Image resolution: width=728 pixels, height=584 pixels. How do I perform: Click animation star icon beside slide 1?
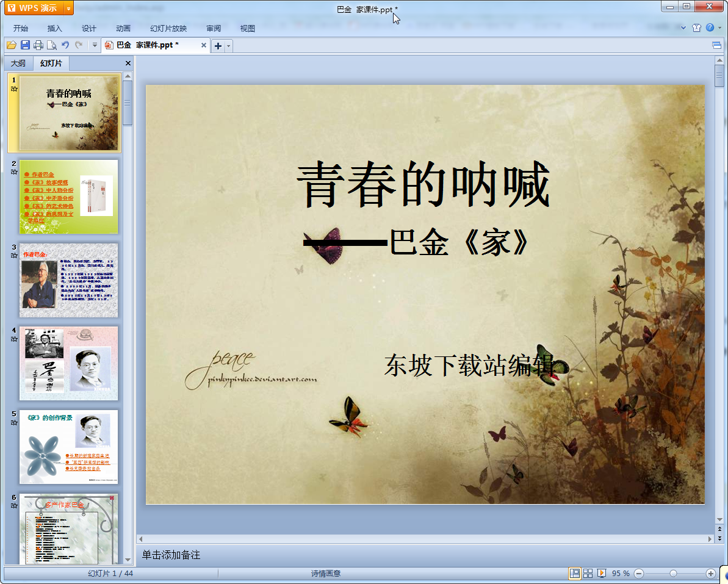point(14,88)
